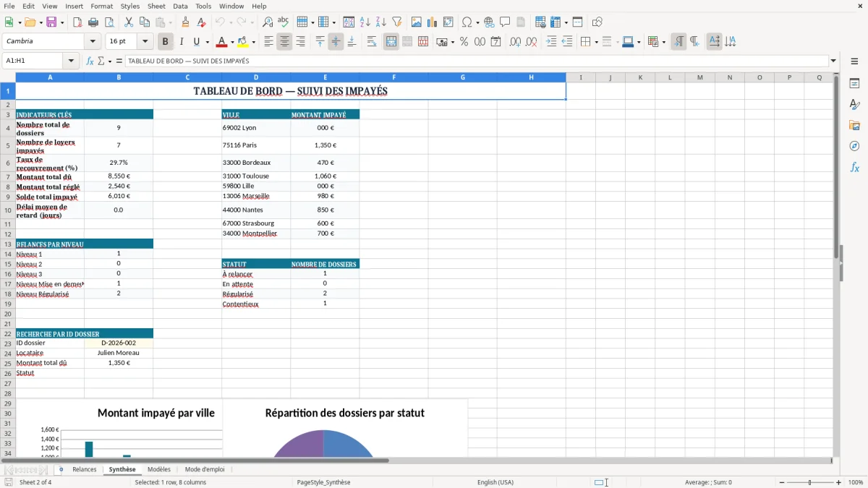Open the Format menu

pyautogui.click(x=102, y=6)
